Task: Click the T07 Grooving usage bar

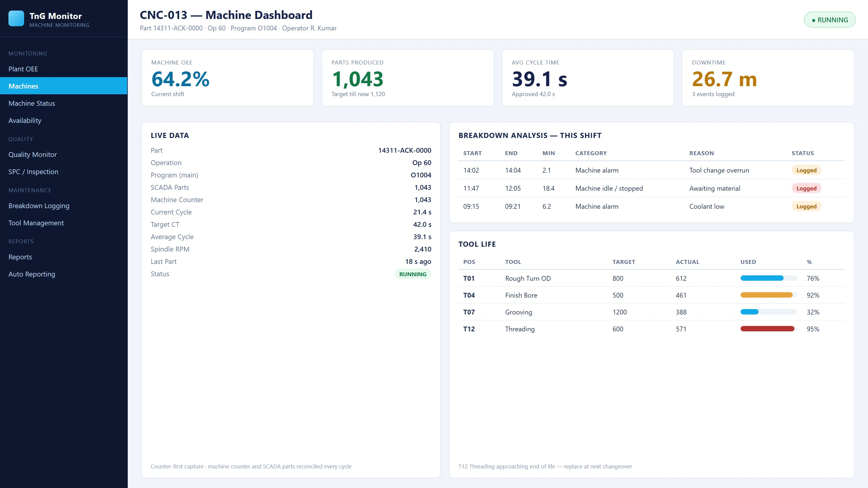Action: click(x=769, y=312)
